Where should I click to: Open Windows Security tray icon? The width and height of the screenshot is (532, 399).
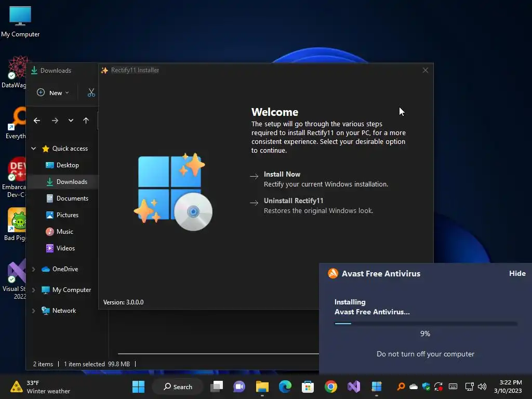(426, 387)
